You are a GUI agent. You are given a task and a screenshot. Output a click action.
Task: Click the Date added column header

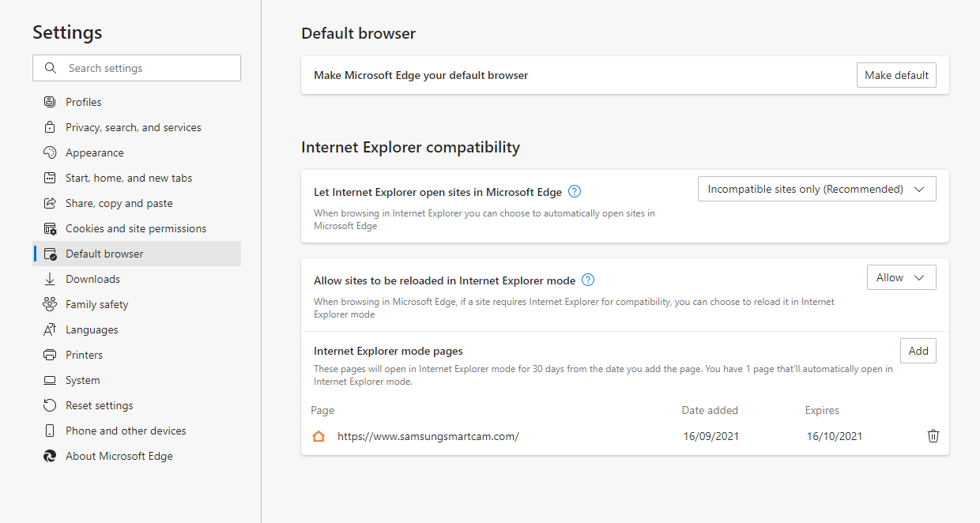[710, 410]
